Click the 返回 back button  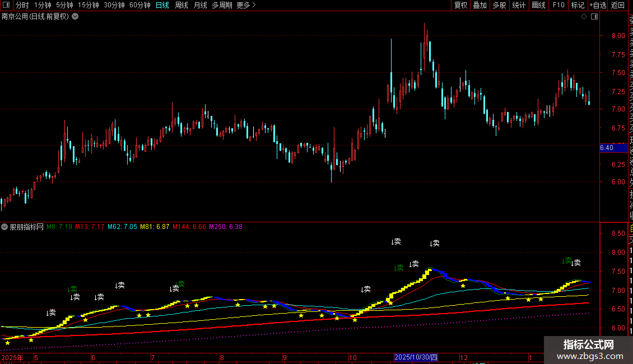618,6
